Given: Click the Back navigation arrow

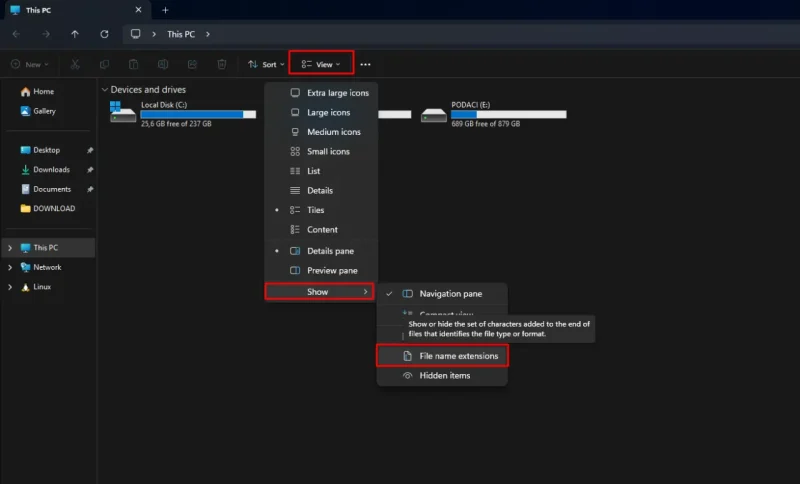Looking at the screenshot, I should pyautogui.click(x=16, y=34).
